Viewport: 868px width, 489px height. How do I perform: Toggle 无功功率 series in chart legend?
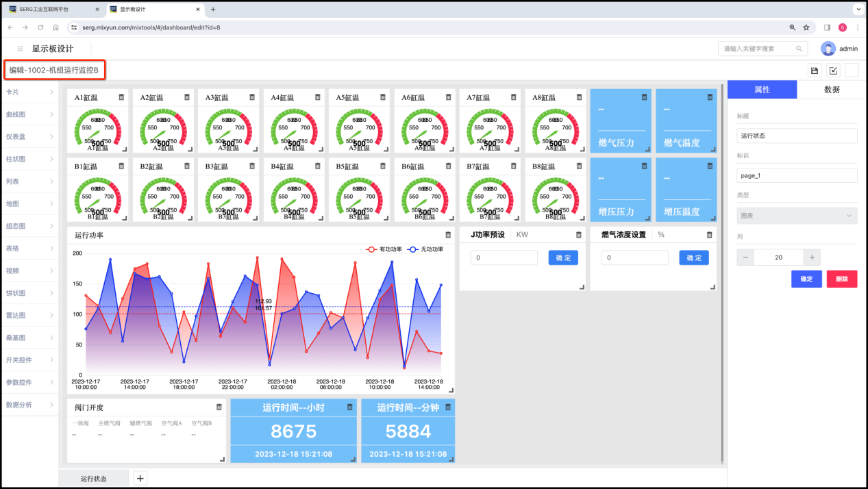coord(425,249)
